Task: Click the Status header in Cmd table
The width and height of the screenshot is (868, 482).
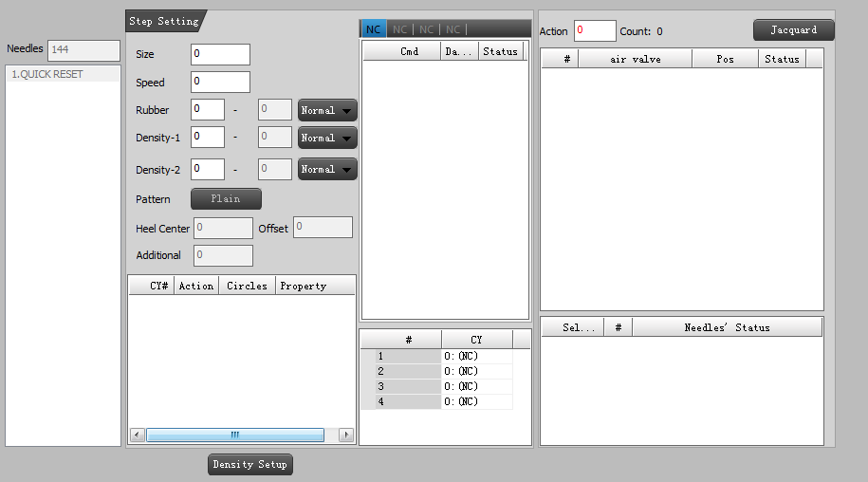Action: [501, 51]
